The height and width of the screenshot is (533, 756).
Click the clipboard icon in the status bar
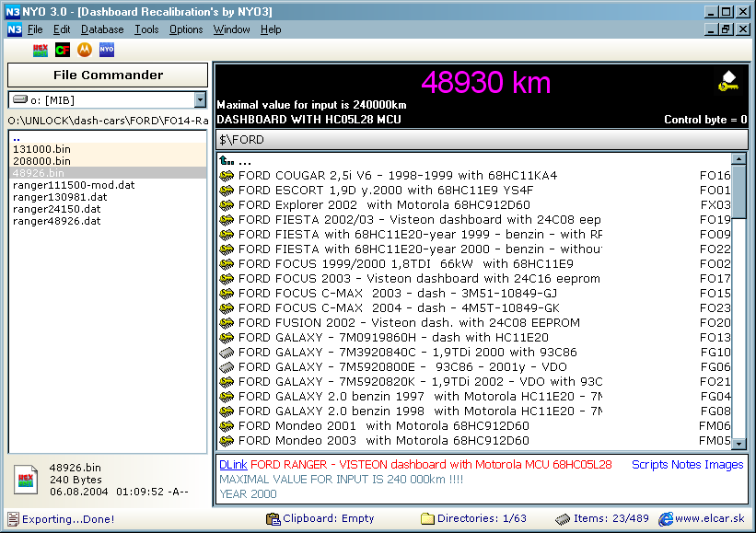click(273, 519)
